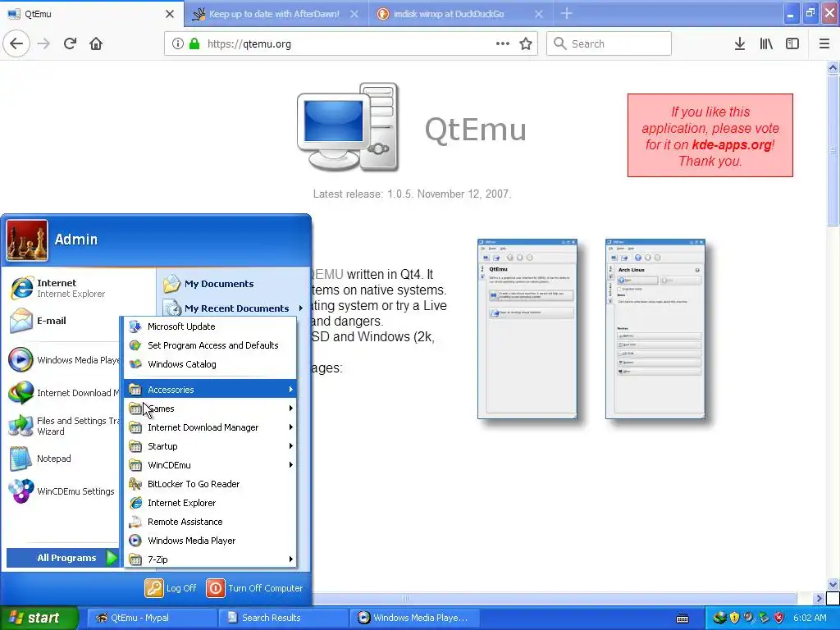Image resolution: width=840 pixels, height=630 pixels.
Task: Click the Turn Off Computer button
Action: 254,588
